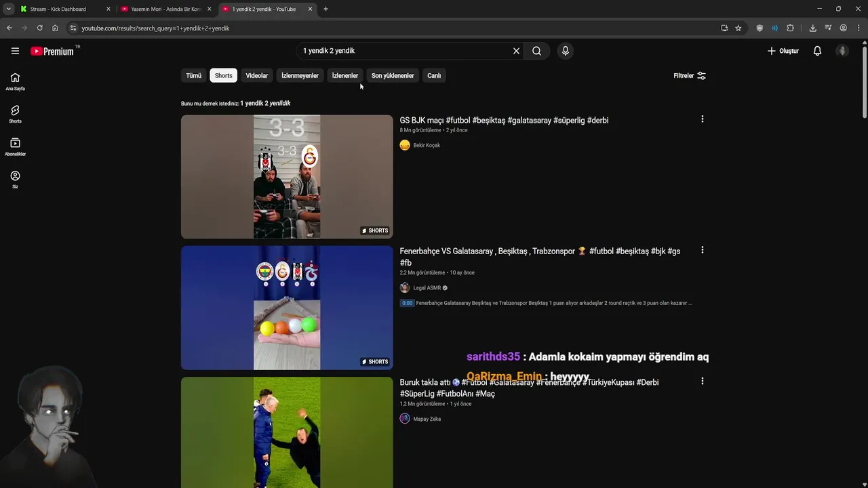The height and width of the screenshot is (488, 868).
Task: Open the Siz profile section in the sidebar
Action: coord(15,180)
